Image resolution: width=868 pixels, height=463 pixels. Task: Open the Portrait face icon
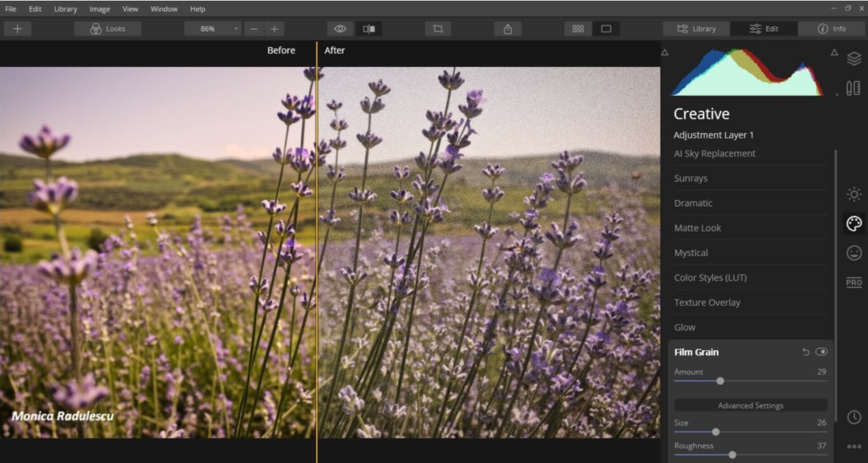pos(854,253)
